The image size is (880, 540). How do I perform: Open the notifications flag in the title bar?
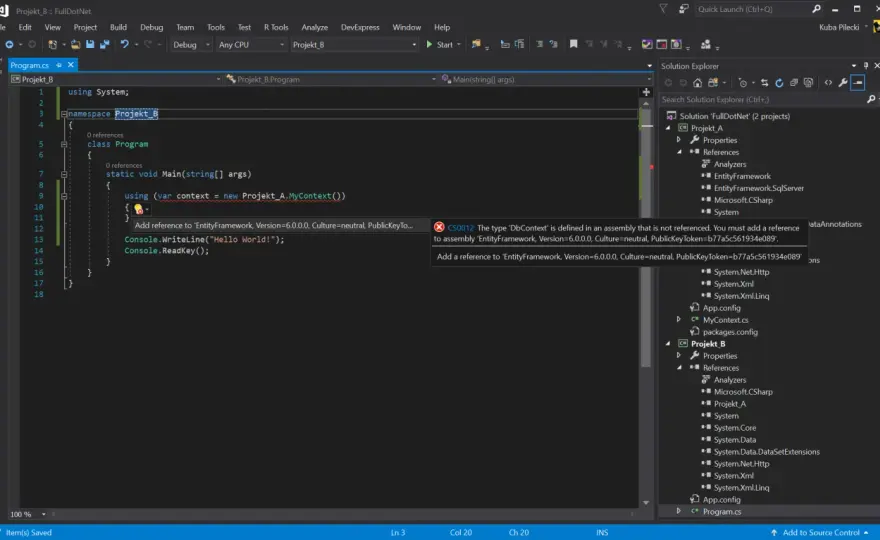[663, 9]
